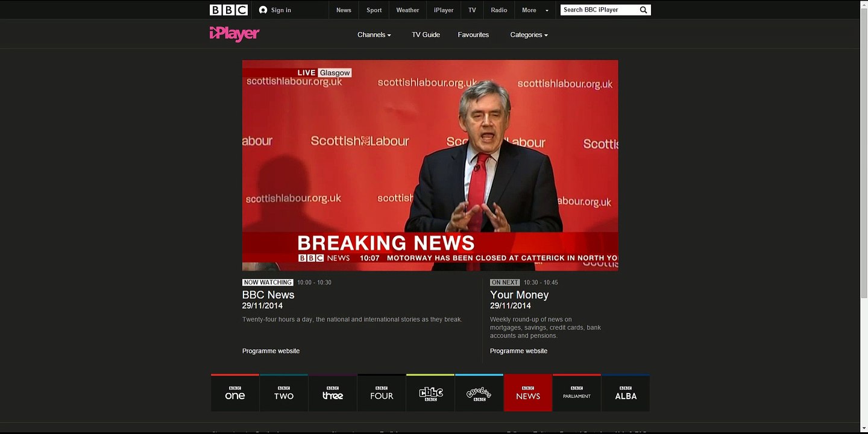Open the TV Guide
Screen dimensions: 868x434
coord(426,35)
